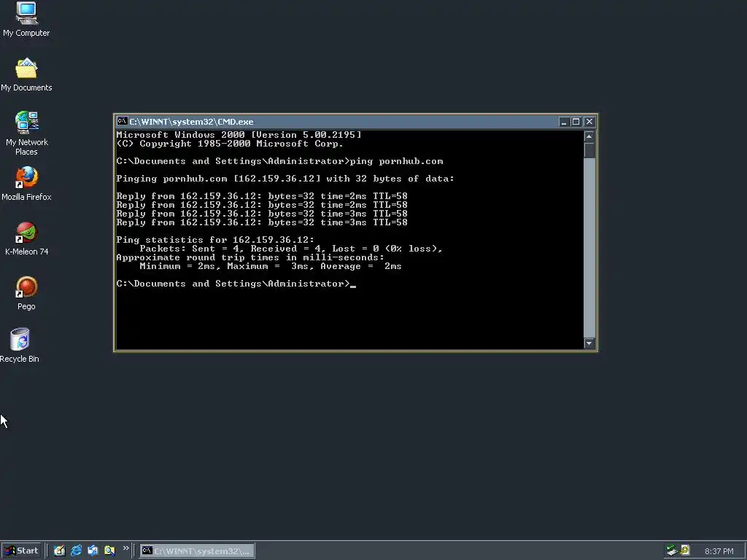The height and width of the screenshot is (560, 747).
Task: Launch Outlook Express from quick launch
Action: (x=93, y=551)
